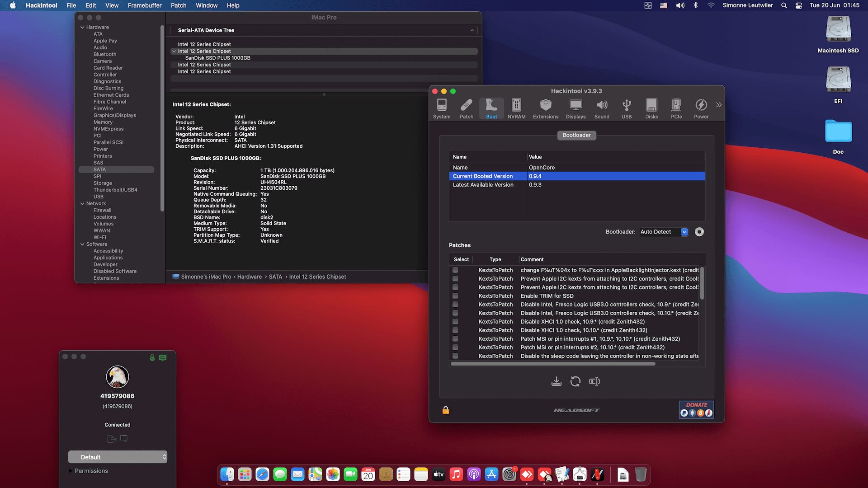Screen dimensions: 868x488
Task: Select SanDisk SSD PLUS 1000GB in device tree
Action: [x=218, y=58]
